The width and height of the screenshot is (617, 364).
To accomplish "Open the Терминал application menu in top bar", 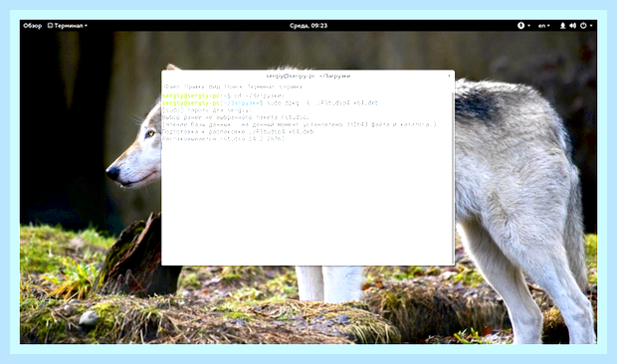I will coord(68,26).
